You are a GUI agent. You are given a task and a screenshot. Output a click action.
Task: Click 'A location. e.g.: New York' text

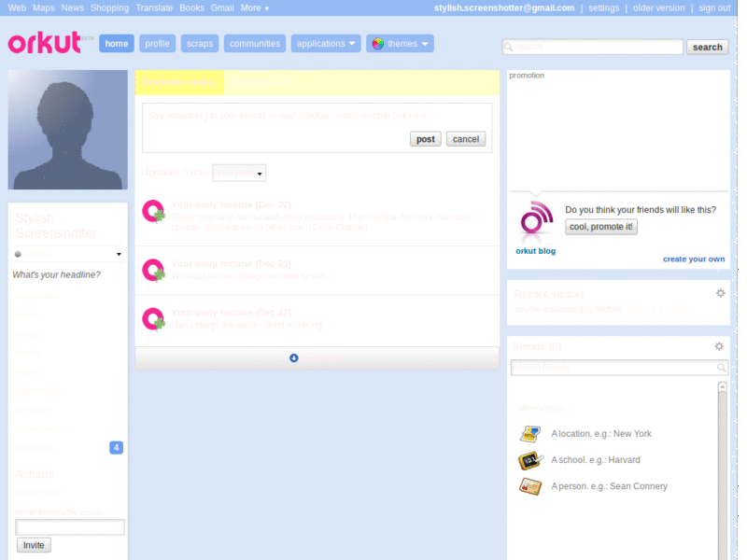(x=601, y=434)
